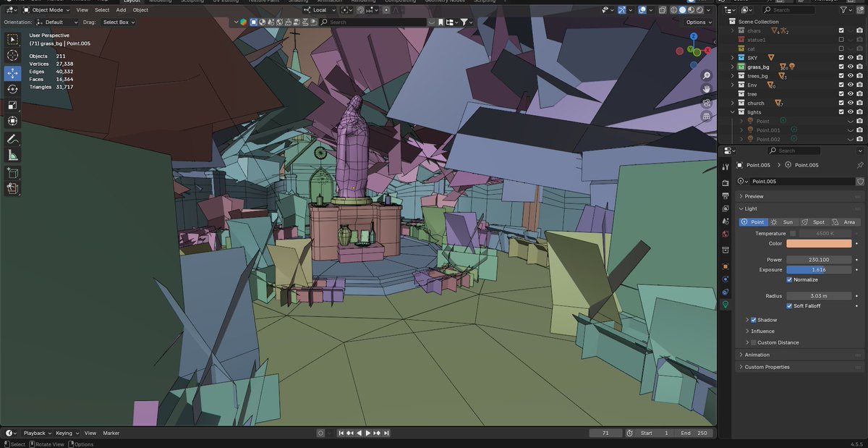Open the Orientation Default dropdown

coord(57,22)
